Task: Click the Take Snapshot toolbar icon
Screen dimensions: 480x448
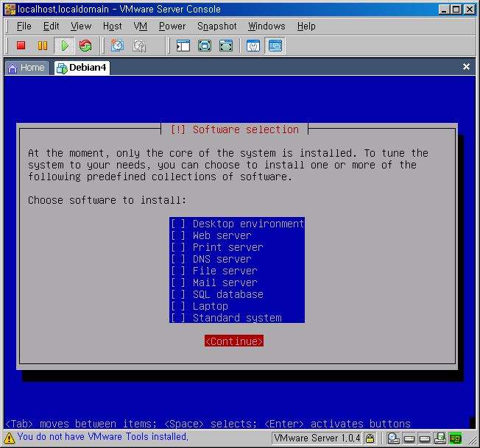Action: (117, 46)
